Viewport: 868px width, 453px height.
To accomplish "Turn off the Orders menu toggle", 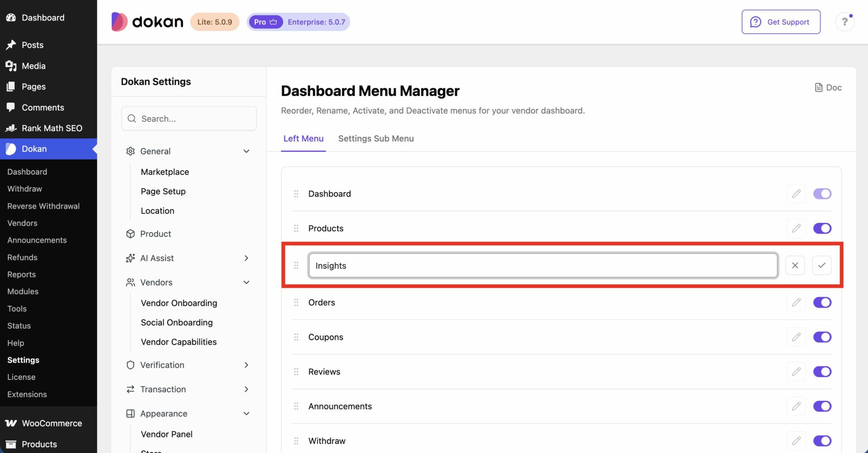I will click(x=822, y=302).
